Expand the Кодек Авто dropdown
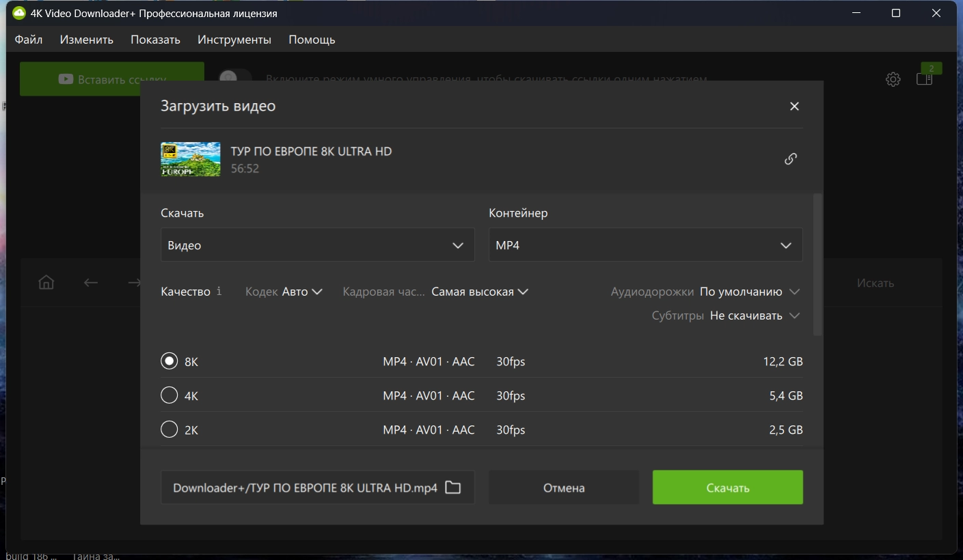963x560 pixels. pos(284,292)
